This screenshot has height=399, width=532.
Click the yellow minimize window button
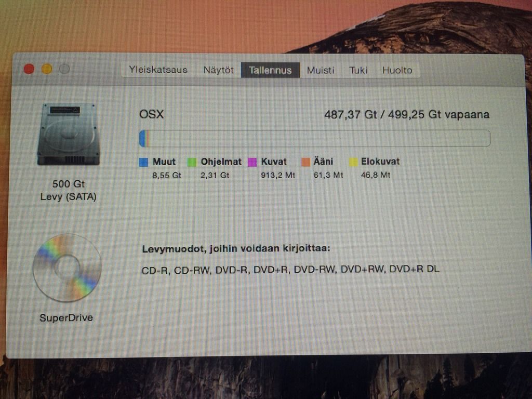coord(47,69)
